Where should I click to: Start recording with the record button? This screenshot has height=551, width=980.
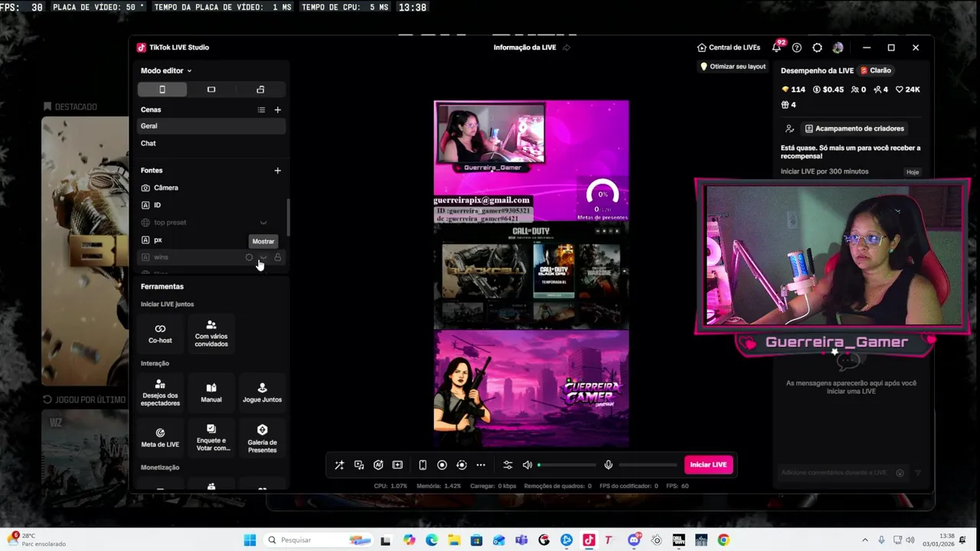[x=442, y=465]
